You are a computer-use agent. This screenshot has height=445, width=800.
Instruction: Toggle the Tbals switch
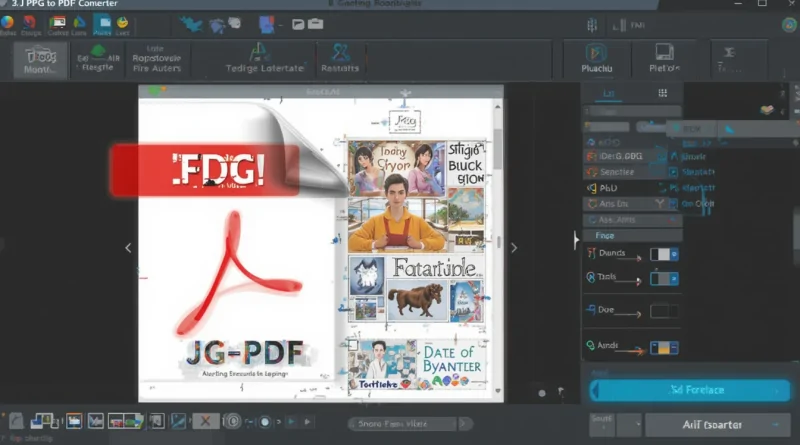[x=664, y=279]
